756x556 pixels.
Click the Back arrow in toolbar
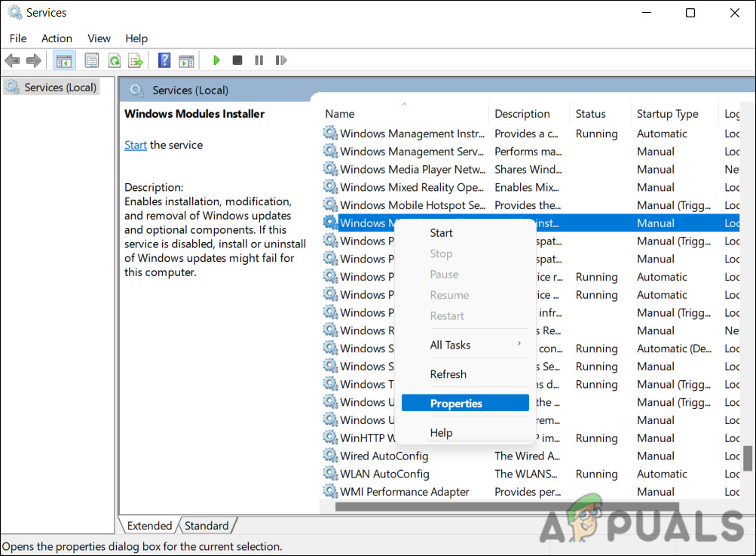click(x=12, y=60)
